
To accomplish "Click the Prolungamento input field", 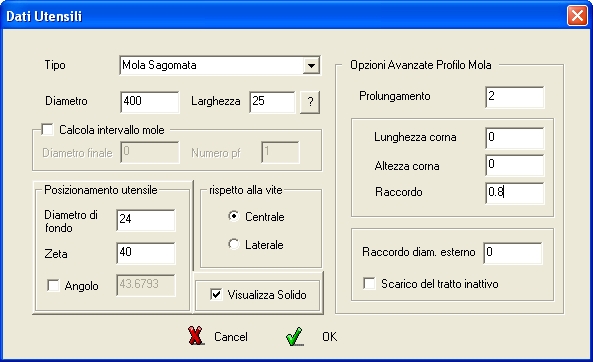I will pos(515,97).
